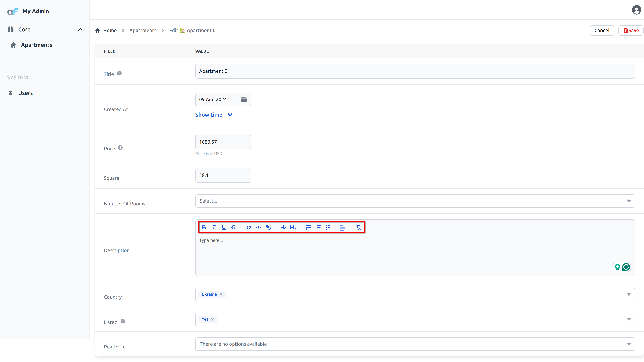Click into the Square input field

pos(223,175)
